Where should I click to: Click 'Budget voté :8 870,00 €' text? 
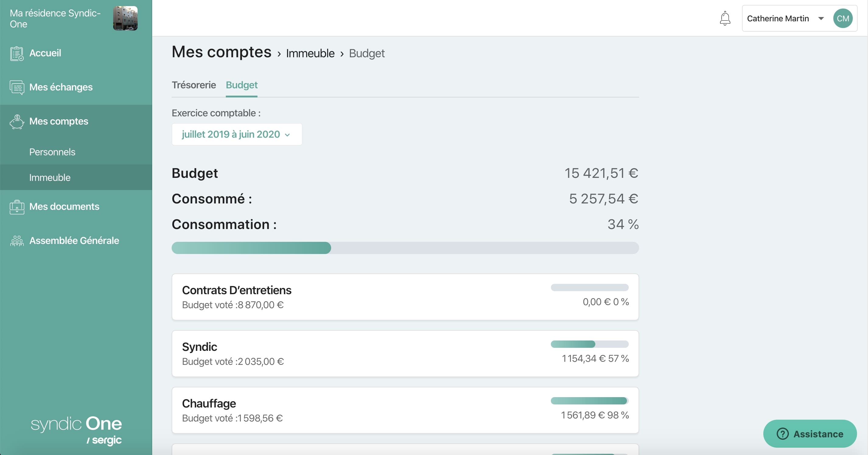(x=233, y=305)
